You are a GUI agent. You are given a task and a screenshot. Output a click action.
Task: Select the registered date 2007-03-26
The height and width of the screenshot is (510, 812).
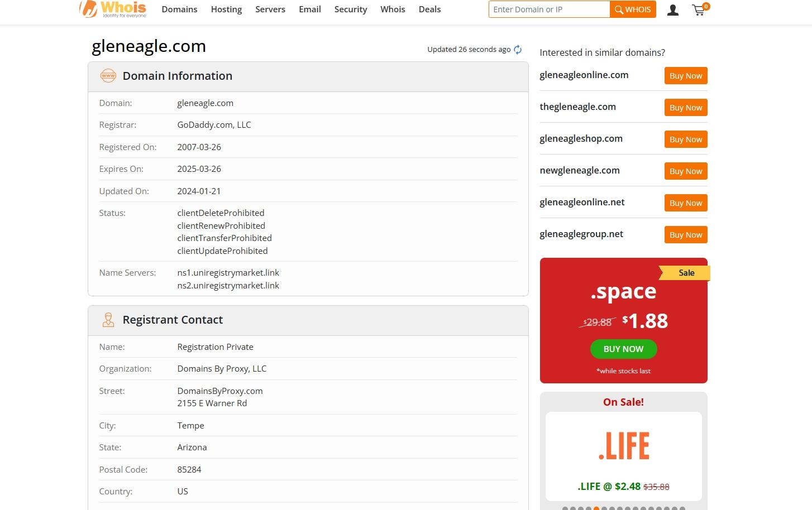pyautogui.click(x=199, y=147)
